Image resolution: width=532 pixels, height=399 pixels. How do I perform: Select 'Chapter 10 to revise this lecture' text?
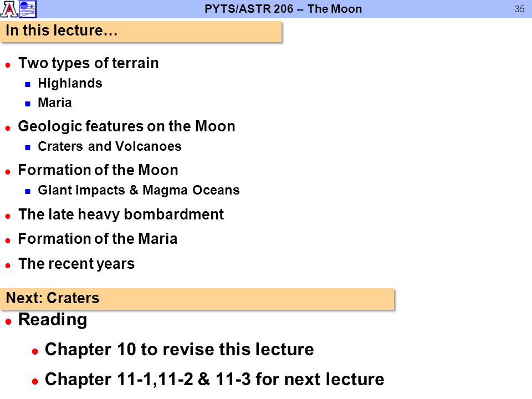click(180, 350)
